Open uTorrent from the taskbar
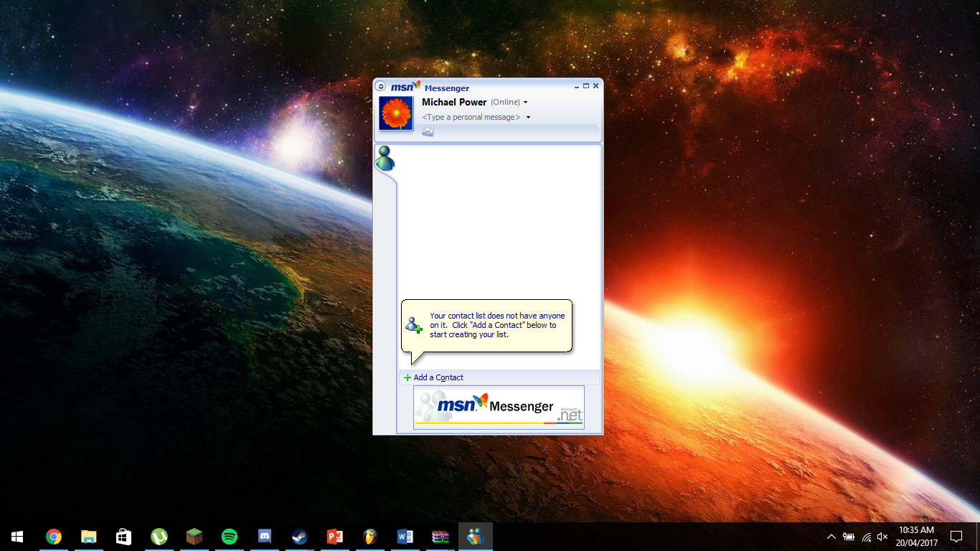 [x=159, y=537]
